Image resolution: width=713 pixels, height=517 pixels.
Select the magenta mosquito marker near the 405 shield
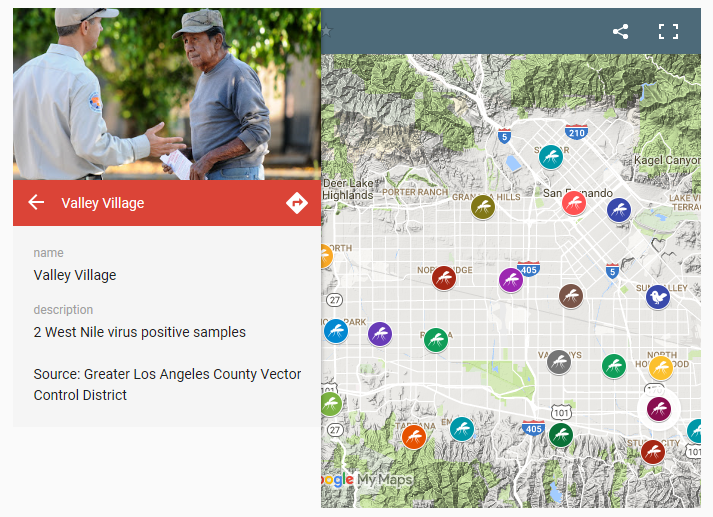(511, 280)
